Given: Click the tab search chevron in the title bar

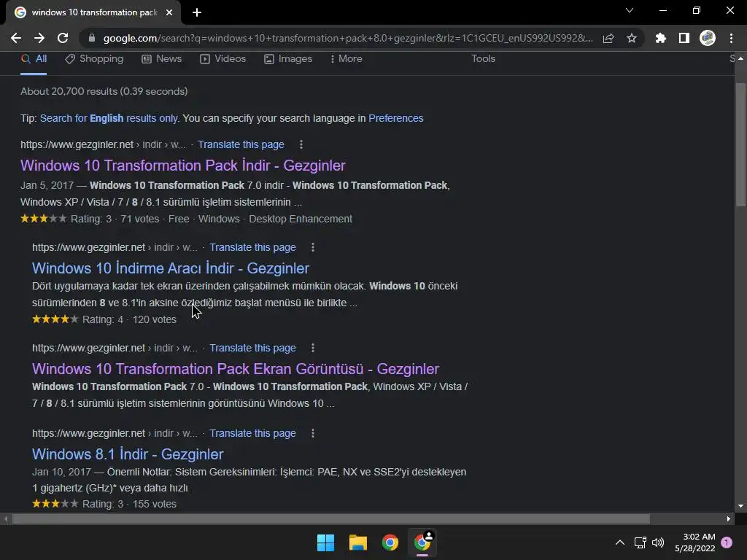Looking at the screenshot, I should (x=630, y=10).
